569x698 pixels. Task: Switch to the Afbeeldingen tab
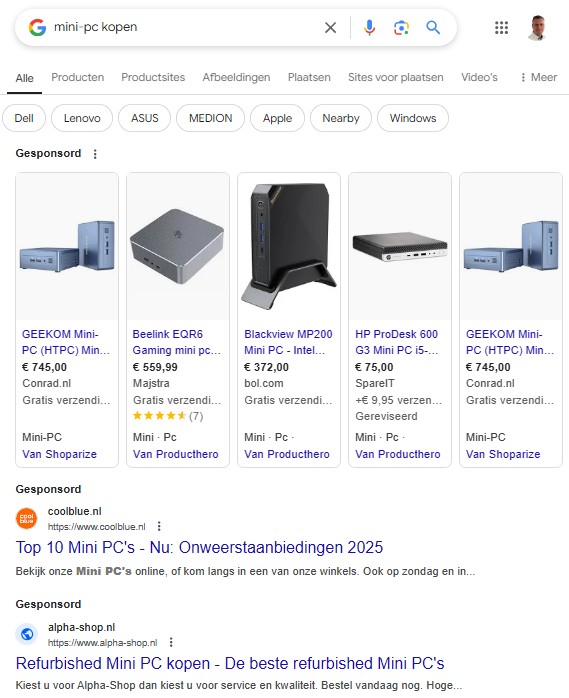coord(236,77)
